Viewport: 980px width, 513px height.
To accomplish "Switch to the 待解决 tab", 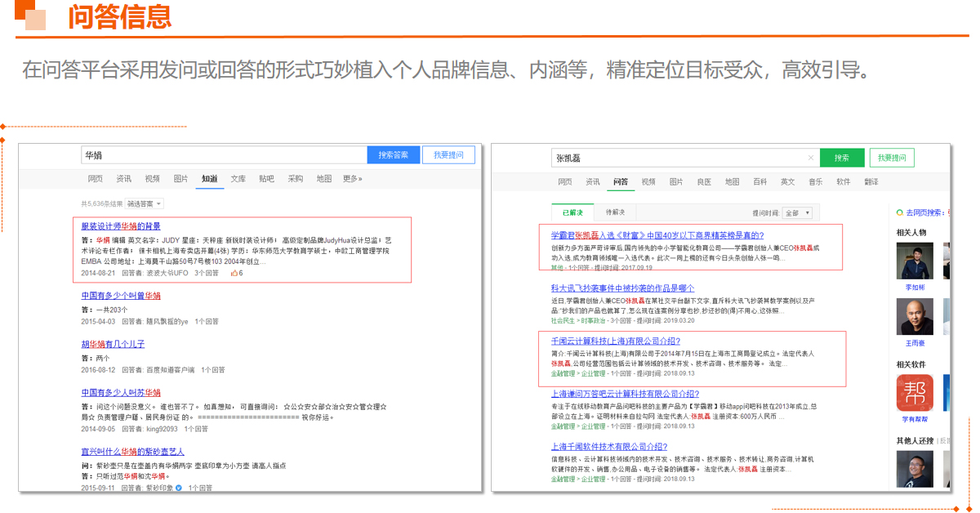I will pyautogui.click(x=615, y=212).
